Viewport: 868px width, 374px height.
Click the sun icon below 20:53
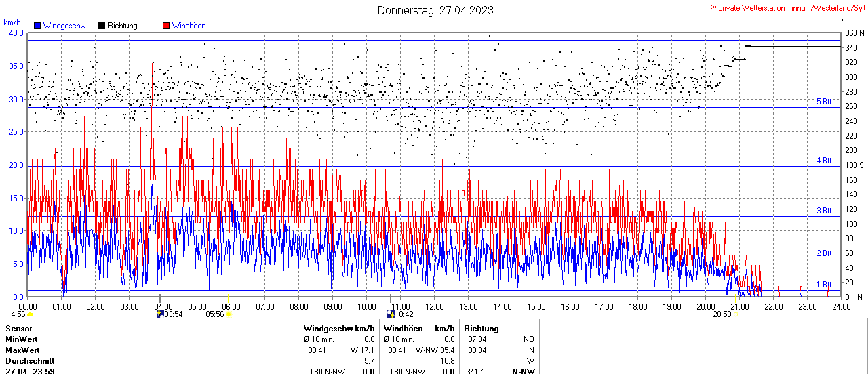tap(736, 314)
